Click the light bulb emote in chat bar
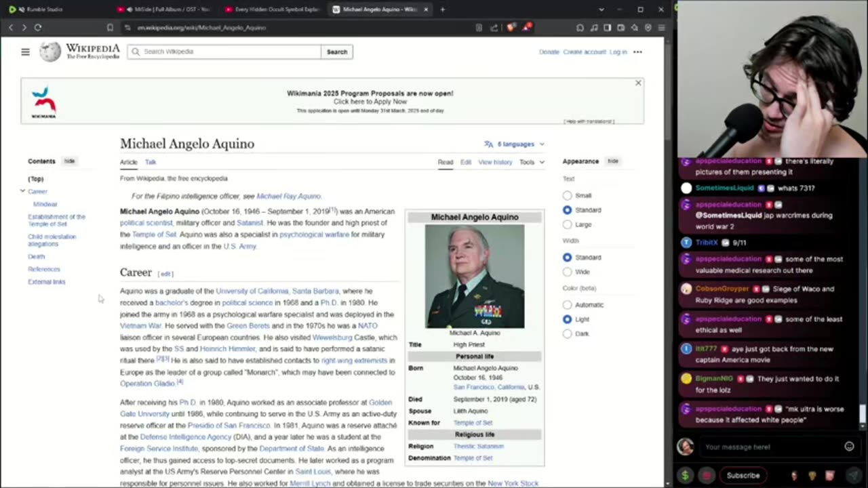 (812, 475)
